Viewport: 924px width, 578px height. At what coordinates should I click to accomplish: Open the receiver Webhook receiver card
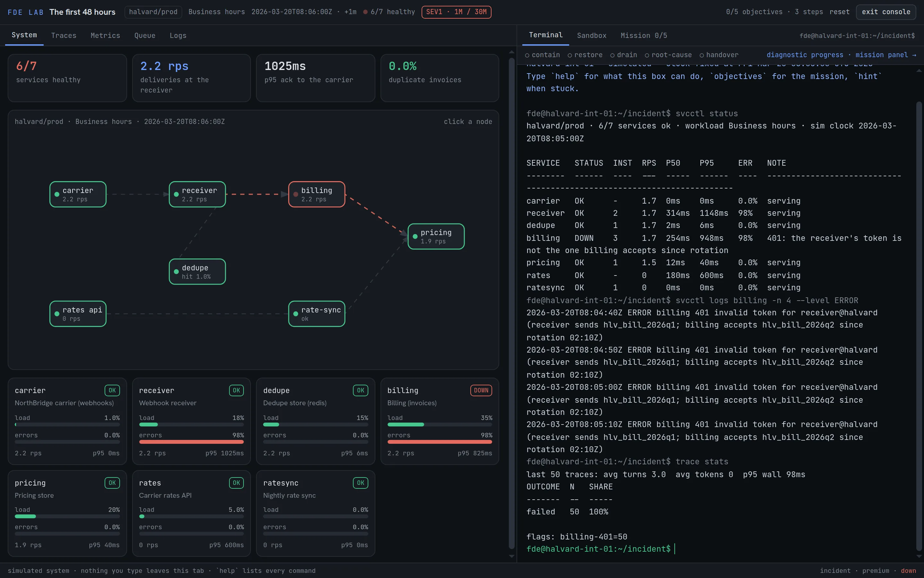191,421
